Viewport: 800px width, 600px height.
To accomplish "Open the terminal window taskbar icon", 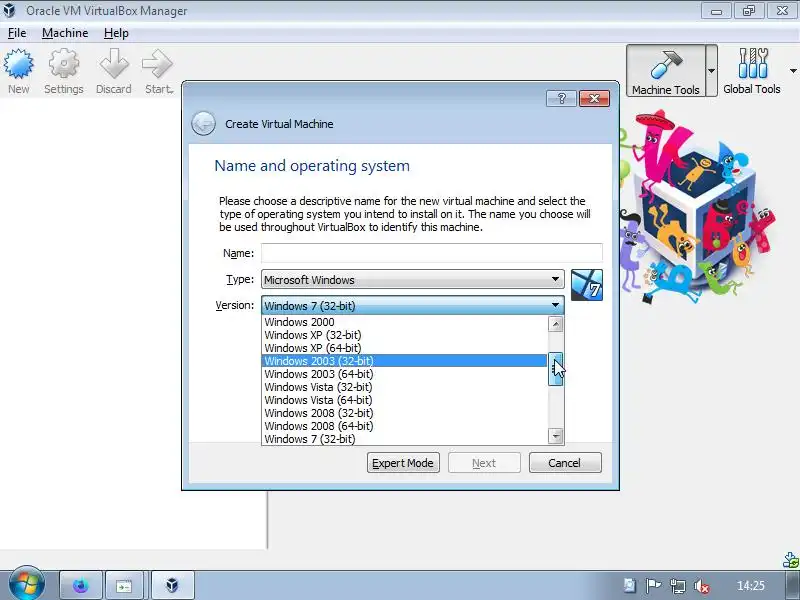I will coord(124,585).
